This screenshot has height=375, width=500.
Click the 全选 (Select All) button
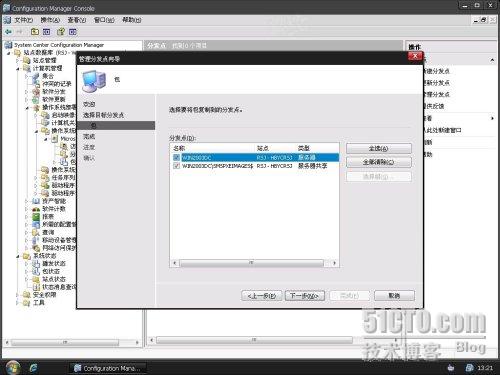point(379,148)
